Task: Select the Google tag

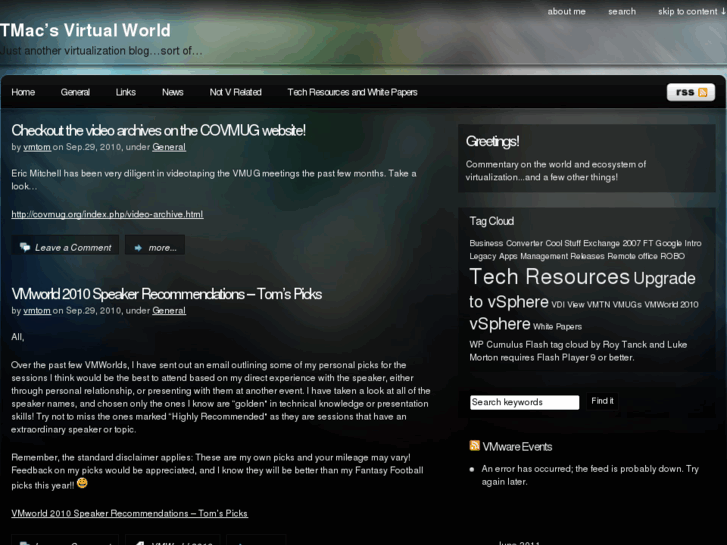Action: pos(669,243)
